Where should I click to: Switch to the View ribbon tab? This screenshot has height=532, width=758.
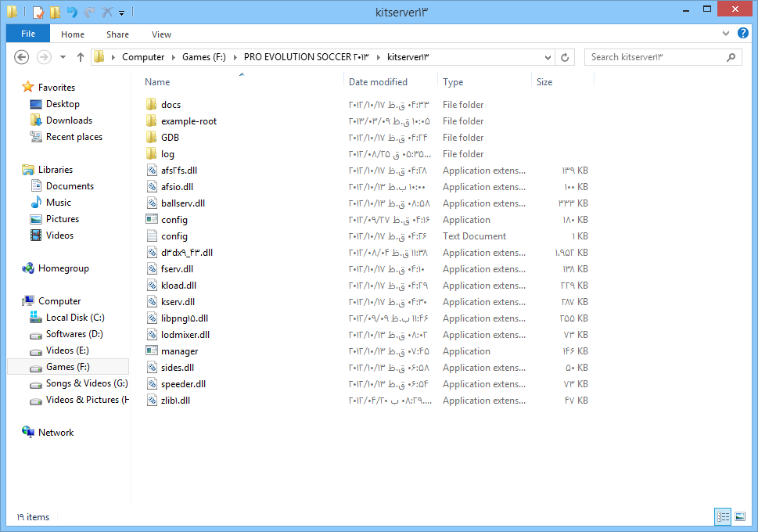[161, 34]
